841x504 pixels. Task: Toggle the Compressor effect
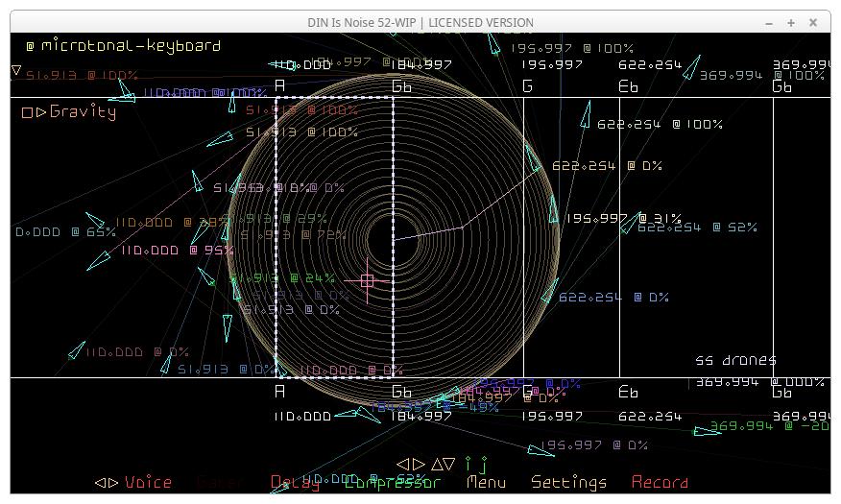point(393,483)
